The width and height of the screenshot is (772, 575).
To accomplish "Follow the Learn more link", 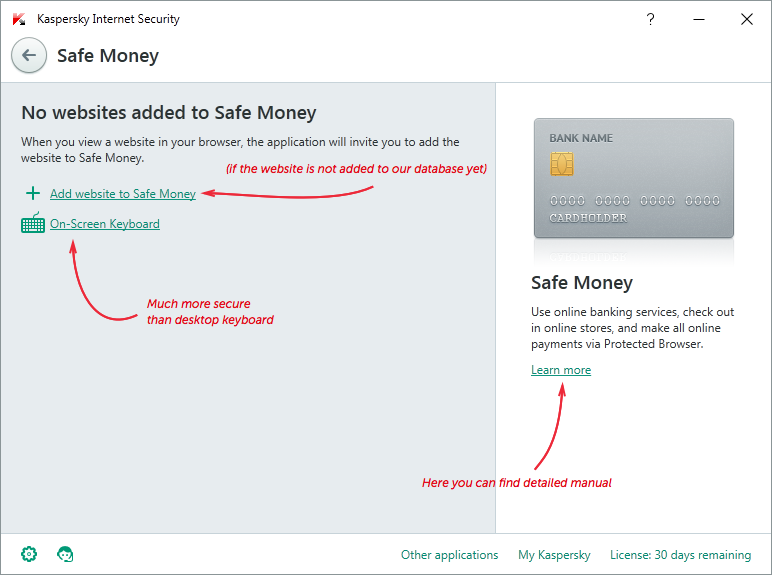I will coord(561,370).
